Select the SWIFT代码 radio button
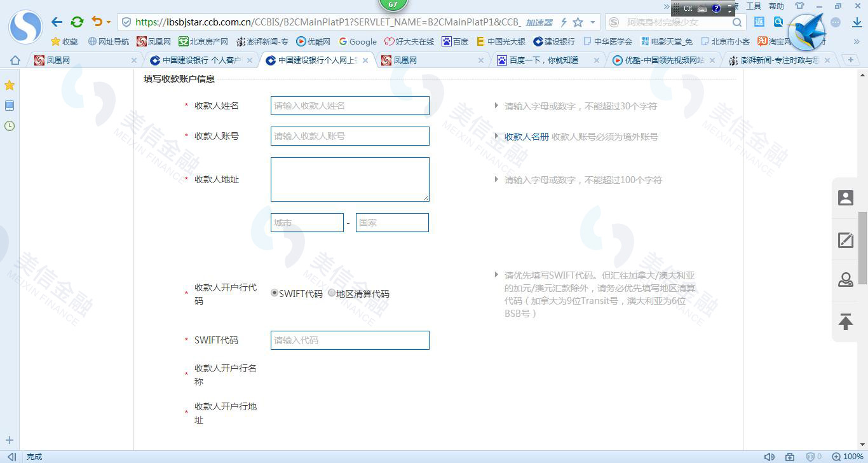This screenshot has height=463, width=868. click(x=275, y=293)
